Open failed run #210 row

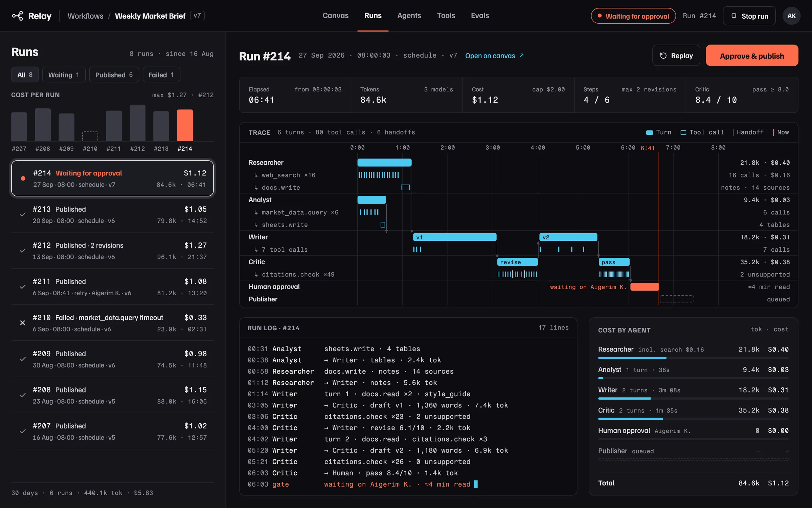[x=112, y=323]
